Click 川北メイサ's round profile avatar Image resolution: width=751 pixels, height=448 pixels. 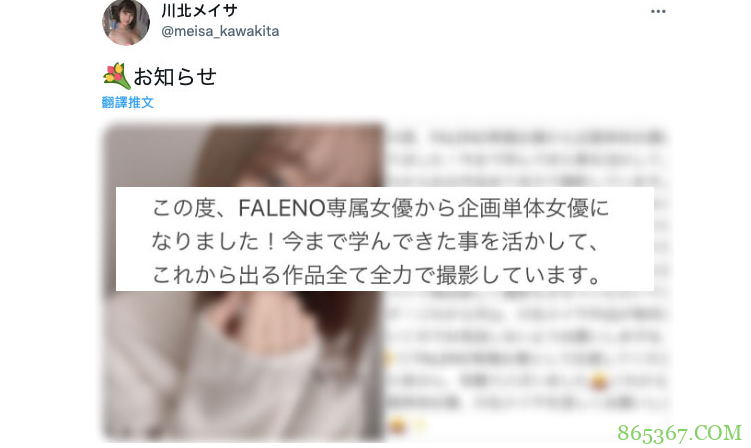pyautogui.click(x=126, y=22)
